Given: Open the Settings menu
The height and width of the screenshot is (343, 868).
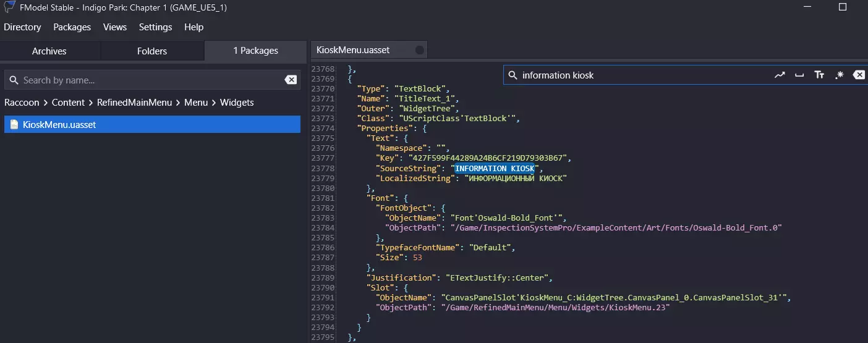Looking at the screenshot, I should [x=155, y=27].
